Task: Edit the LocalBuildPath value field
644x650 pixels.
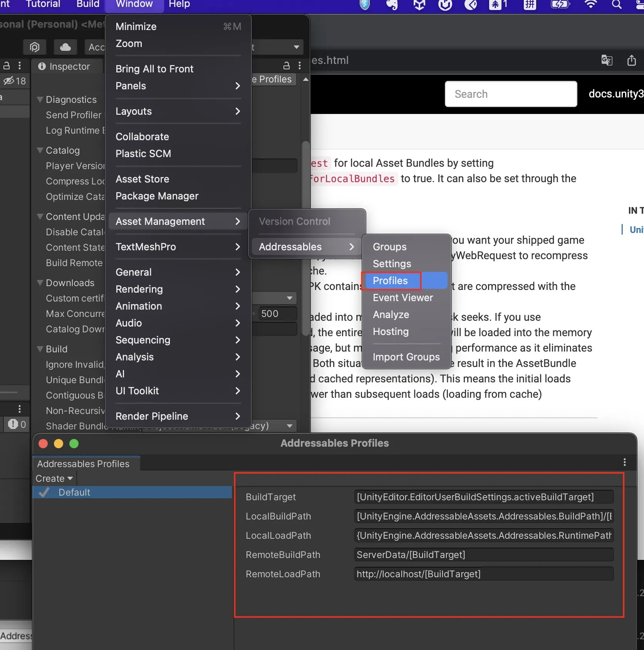Action: pyautogui.click(x=484, y=516)
